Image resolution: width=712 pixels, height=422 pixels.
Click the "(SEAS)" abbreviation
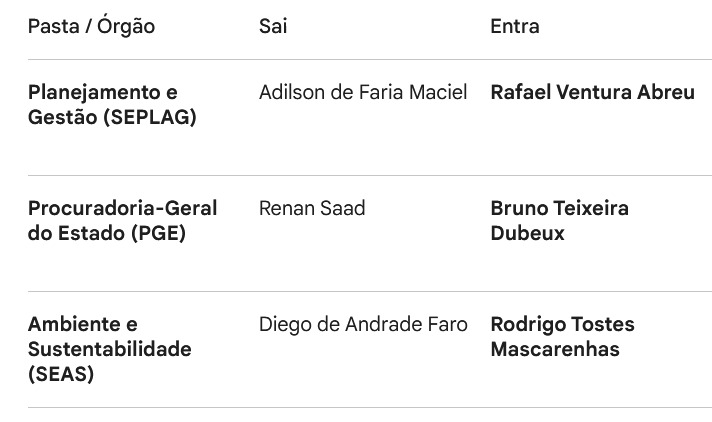click(61, 375)
